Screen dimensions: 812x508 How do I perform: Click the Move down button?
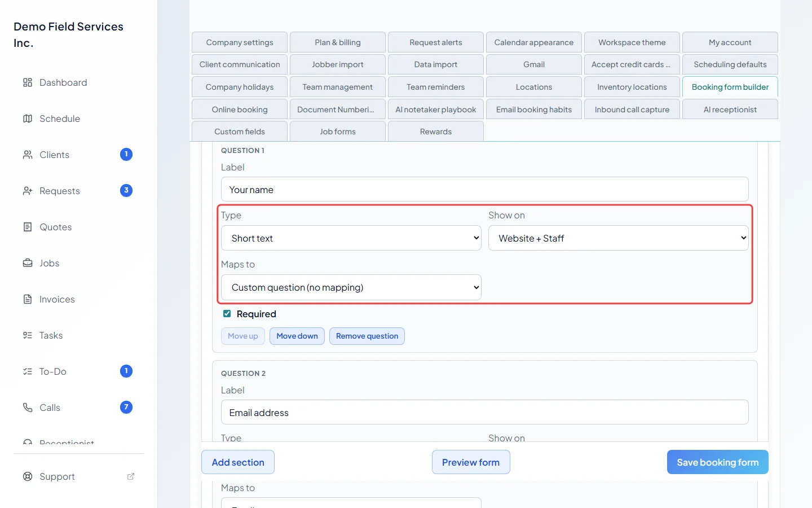[297, 336]
